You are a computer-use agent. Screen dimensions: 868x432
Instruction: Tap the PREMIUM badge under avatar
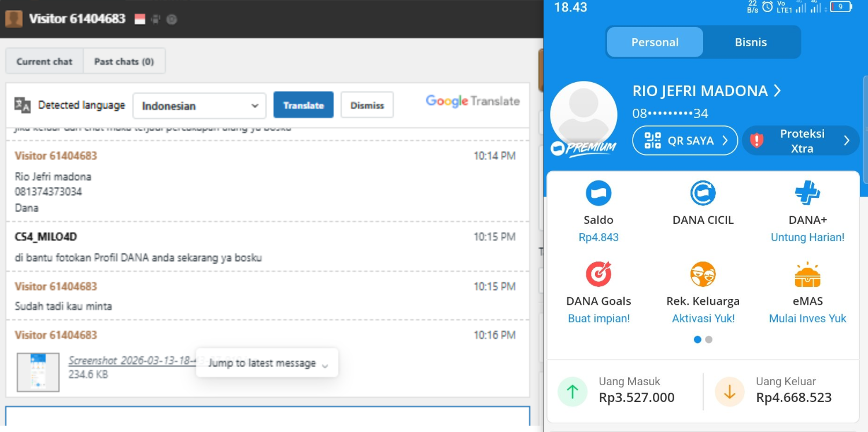point(583,149)
